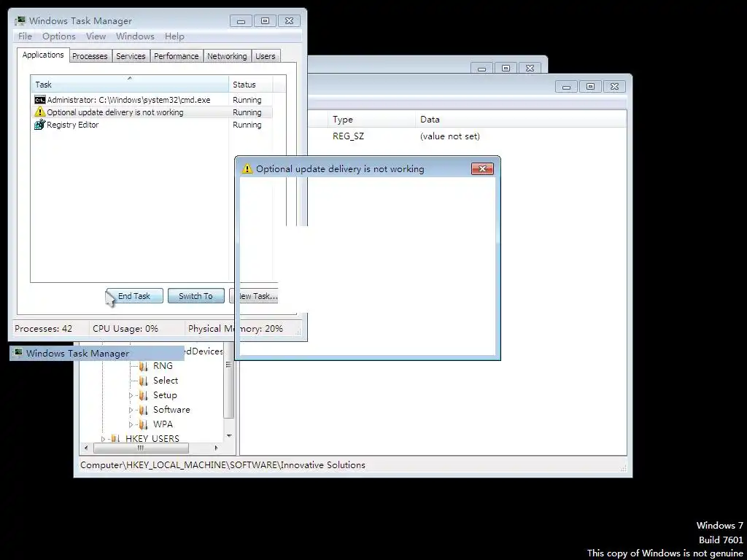Click the Setup folder icon
Image resolution: width=747 pixels, height=560 pixels.
click(x=144, y=395)
